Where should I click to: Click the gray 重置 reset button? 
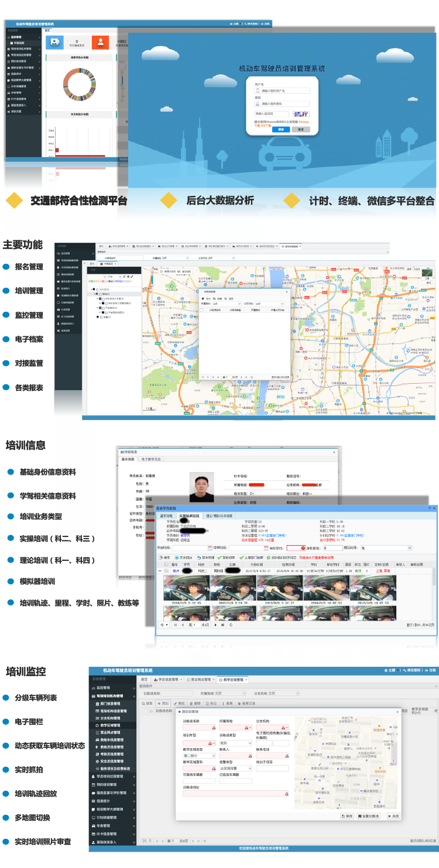pyautogui.click(x=301, y=129)
